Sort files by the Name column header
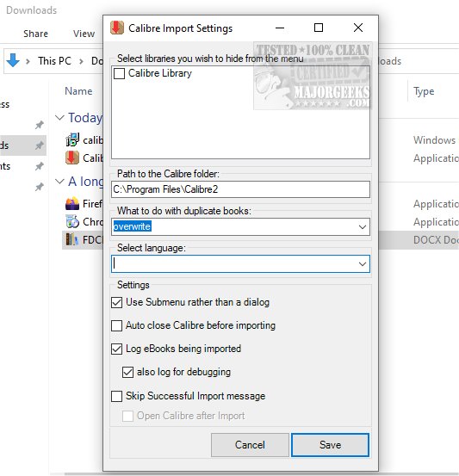Screen dimensions: 459x476 point(78,91)
